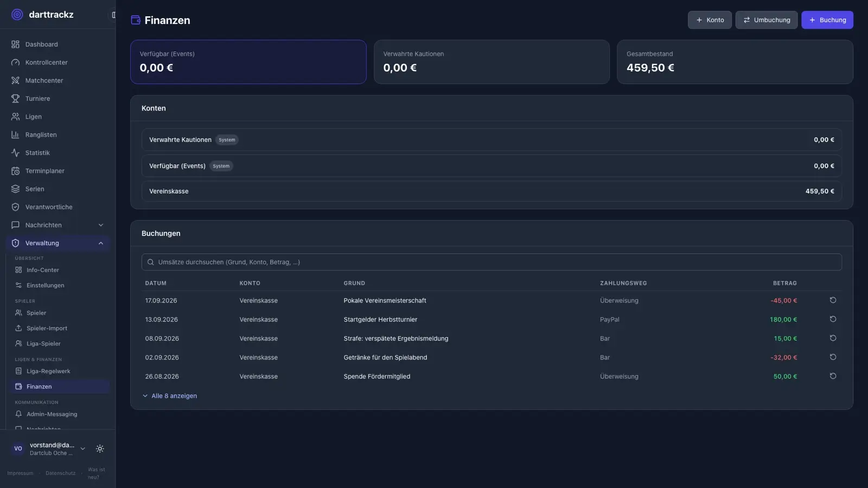Revert the Spende Fördermitglied booking

tap(833, 376)
